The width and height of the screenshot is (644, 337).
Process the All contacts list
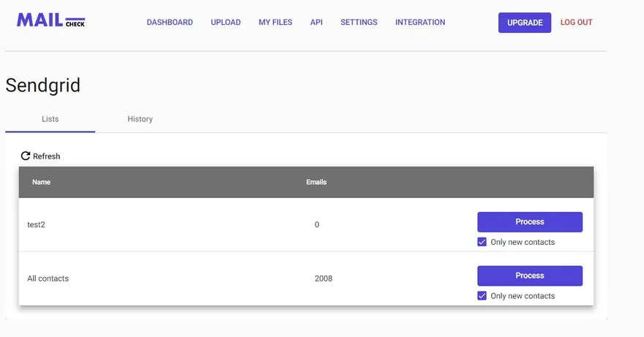tap(530, 276)
